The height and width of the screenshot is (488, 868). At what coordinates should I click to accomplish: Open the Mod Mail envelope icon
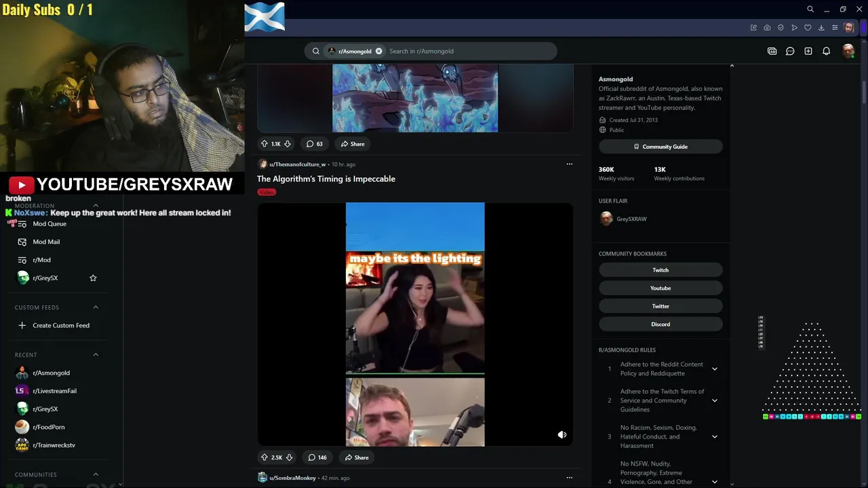tap(22, 242)
